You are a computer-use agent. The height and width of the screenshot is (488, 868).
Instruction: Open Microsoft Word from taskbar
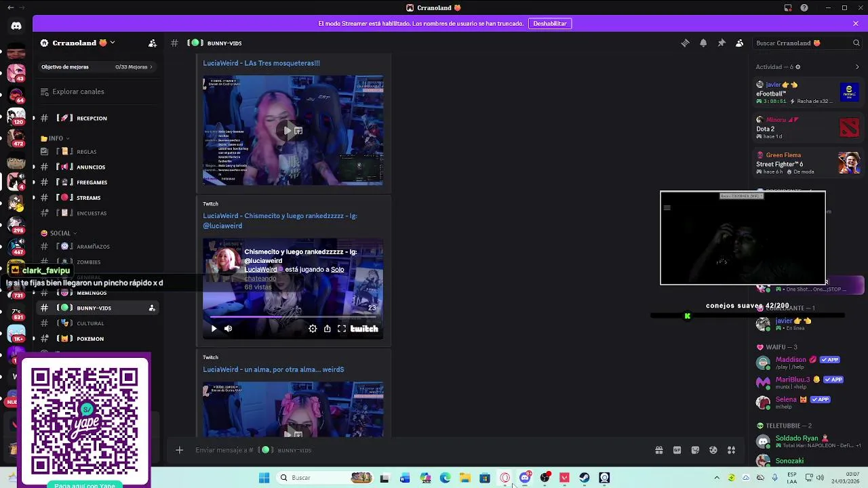(405, 478)
